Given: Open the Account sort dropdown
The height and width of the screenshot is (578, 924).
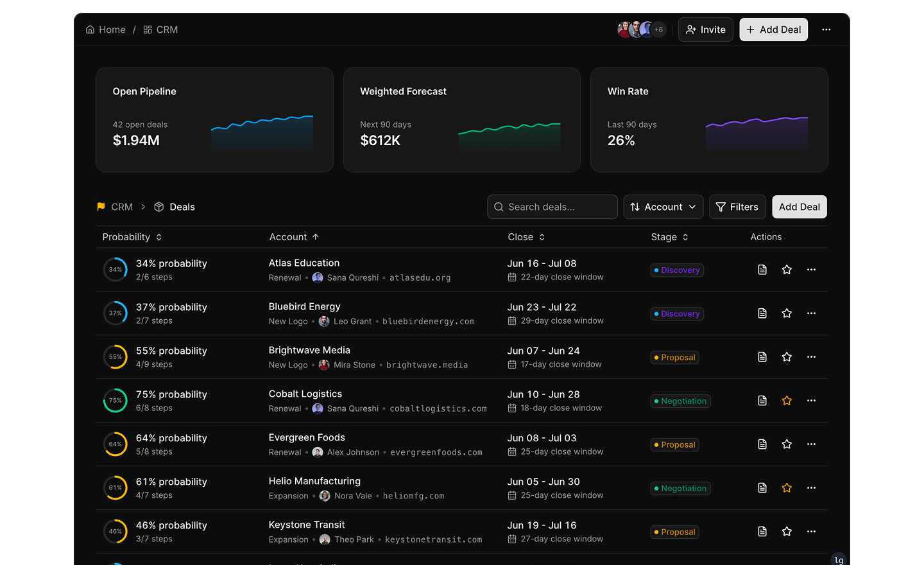Looking at the screenshot, I should pos(663,207).
